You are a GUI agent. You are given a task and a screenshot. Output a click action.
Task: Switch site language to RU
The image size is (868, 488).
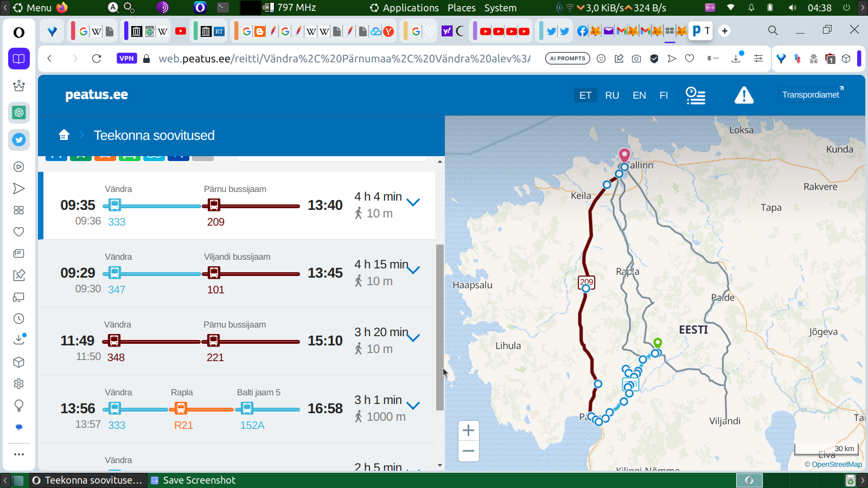(x=612, y=95)
